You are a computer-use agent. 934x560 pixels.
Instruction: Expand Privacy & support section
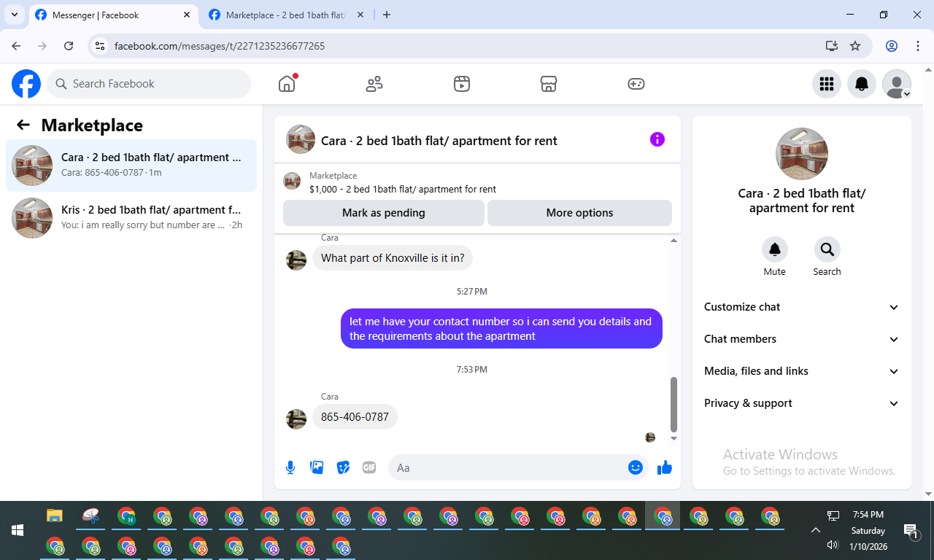[802, 403]
